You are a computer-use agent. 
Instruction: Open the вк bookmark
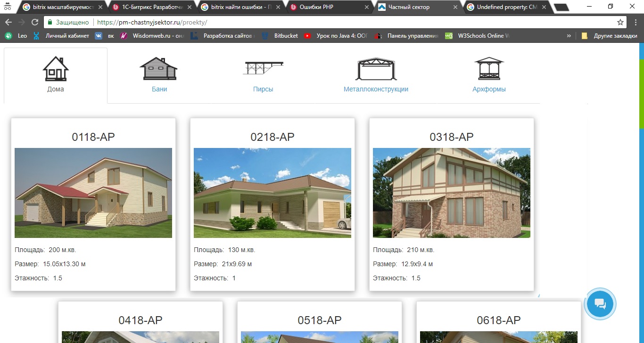point(105,36)
